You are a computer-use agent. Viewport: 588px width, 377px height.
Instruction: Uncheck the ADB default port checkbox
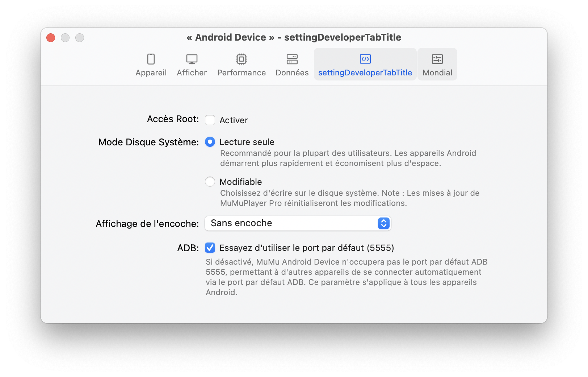point(210,248)
